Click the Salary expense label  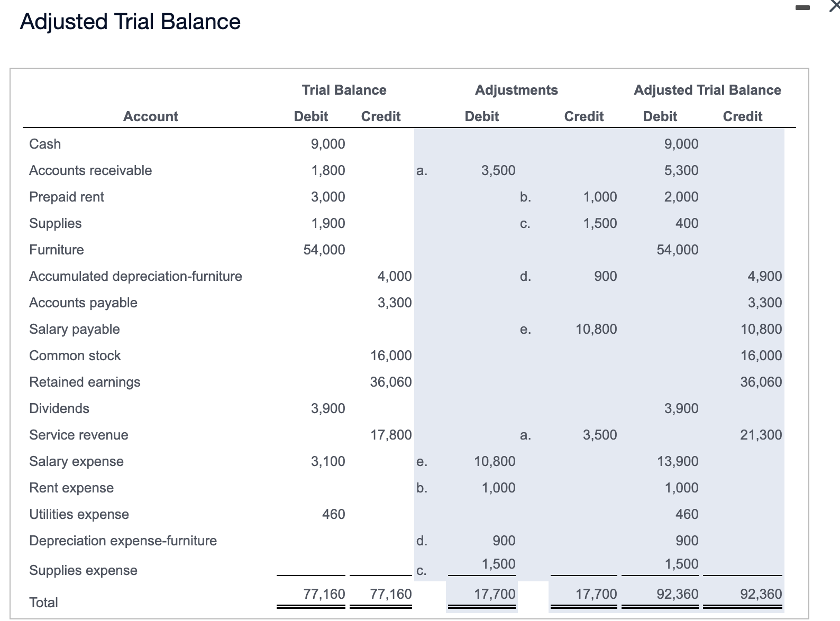76,461
